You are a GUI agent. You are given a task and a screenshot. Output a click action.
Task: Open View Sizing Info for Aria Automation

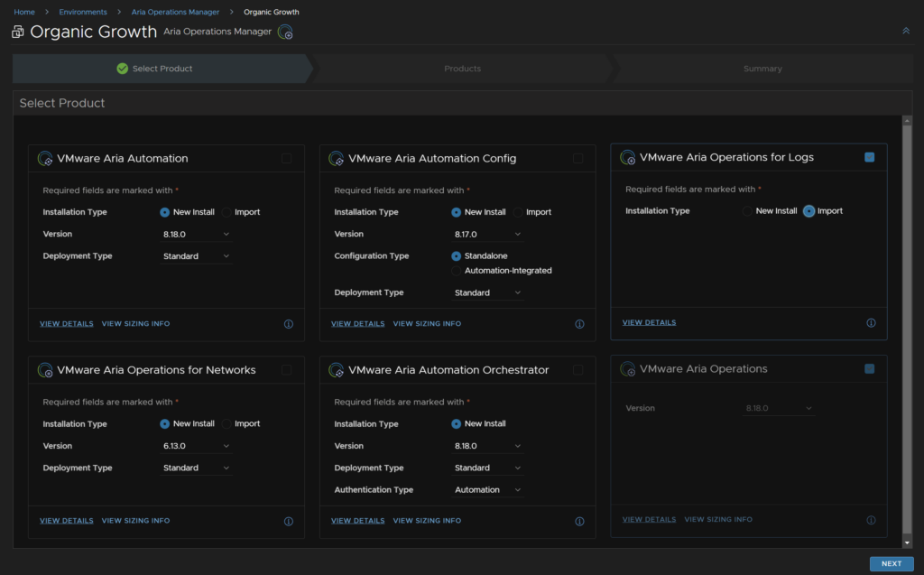pos(135,324)
